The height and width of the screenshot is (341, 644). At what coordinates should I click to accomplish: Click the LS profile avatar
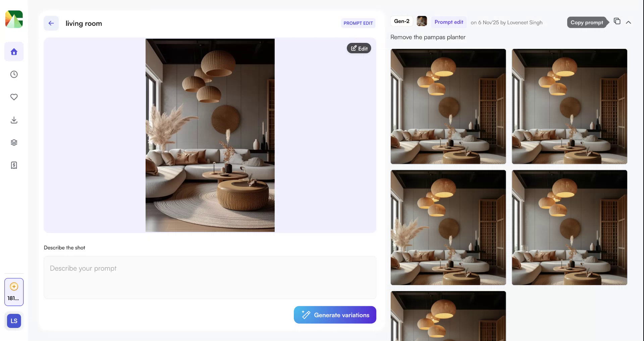[x=14, y=321]
